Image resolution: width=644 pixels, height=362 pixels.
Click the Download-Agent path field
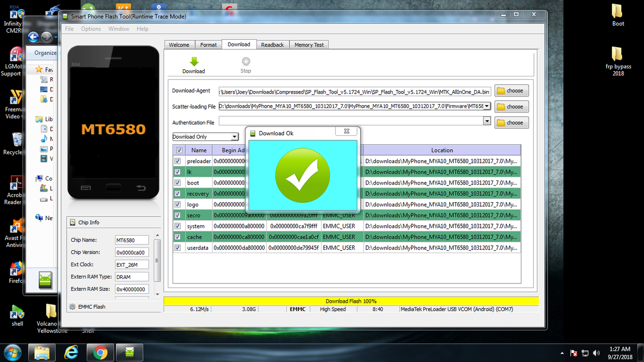355,92
